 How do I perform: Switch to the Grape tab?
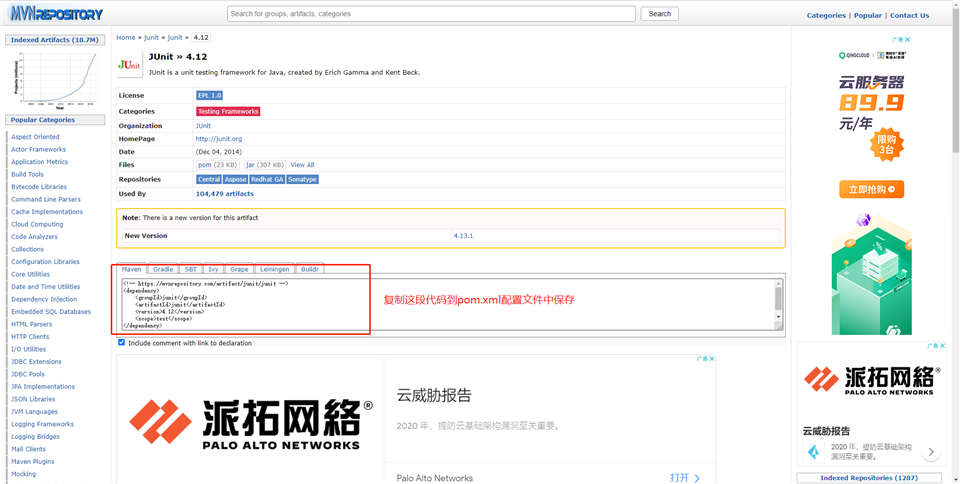point(239,269)
